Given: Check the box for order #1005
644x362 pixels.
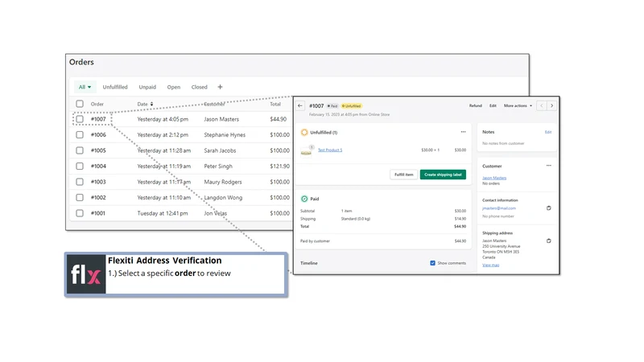Looking at the screenshot, I should [80, 150].
